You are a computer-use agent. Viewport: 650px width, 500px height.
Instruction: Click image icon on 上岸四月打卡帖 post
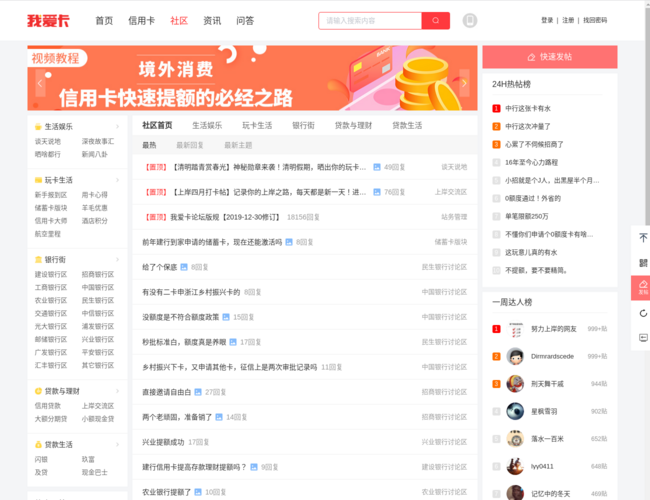[376, 192]
